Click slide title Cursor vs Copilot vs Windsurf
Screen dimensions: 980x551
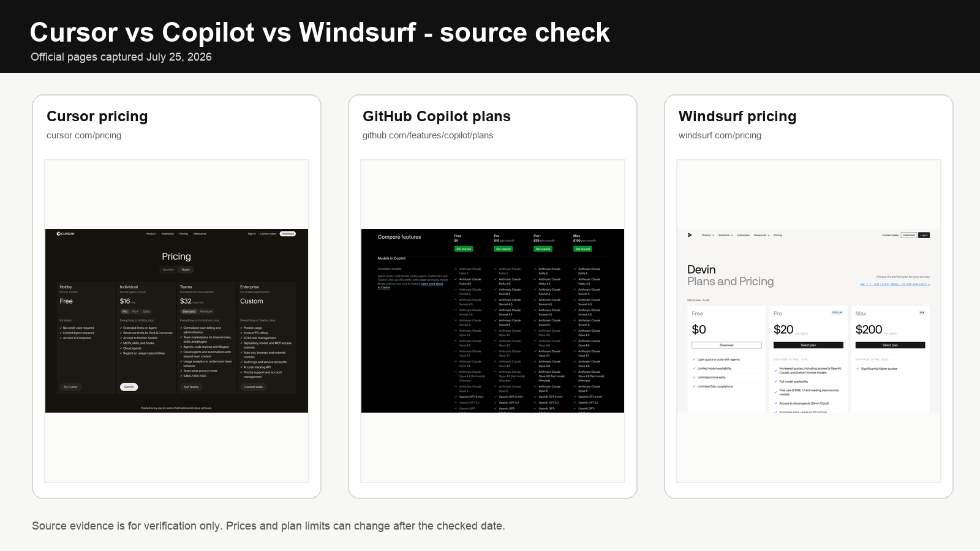pyautogui.click(x=320, y=32)
